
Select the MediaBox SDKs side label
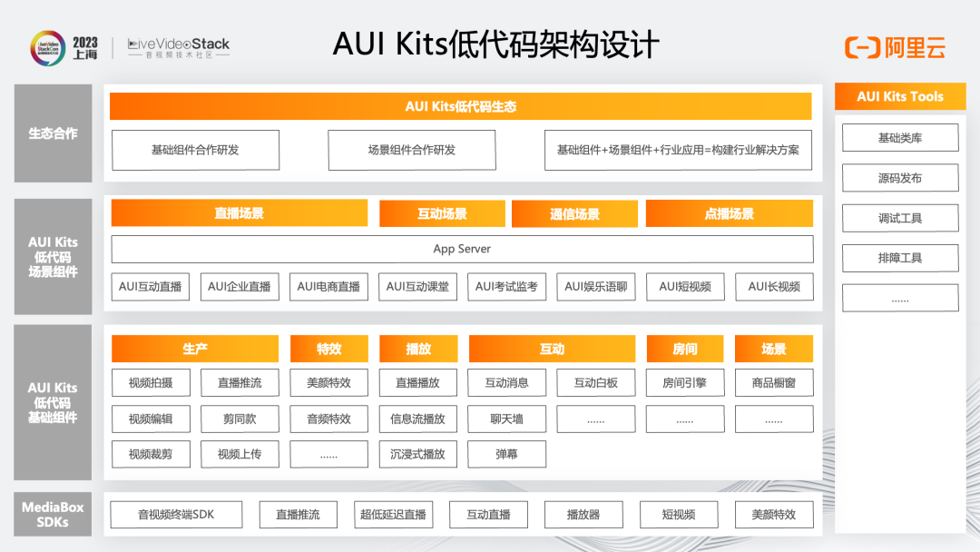[x=54, y=515]
